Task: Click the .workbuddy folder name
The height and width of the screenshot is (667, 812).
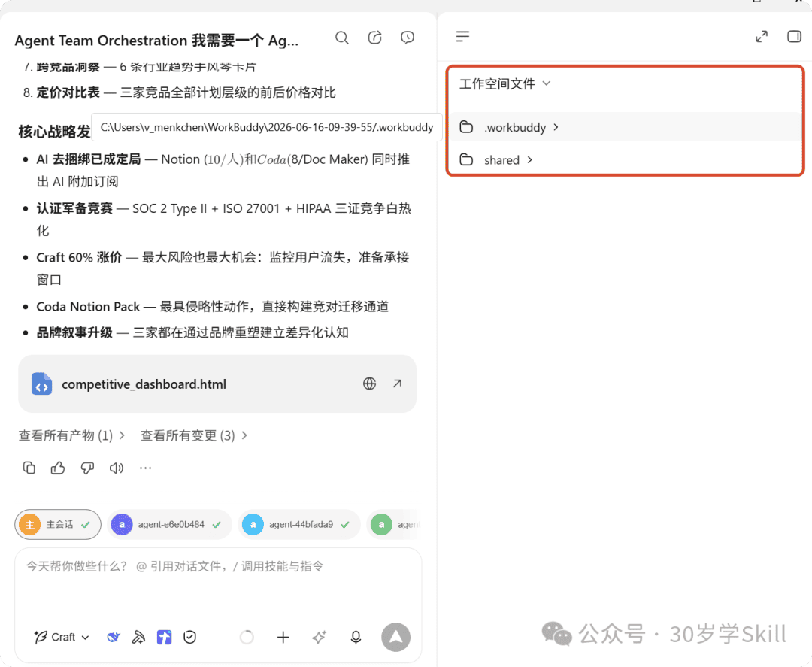Action: point(515,127)
